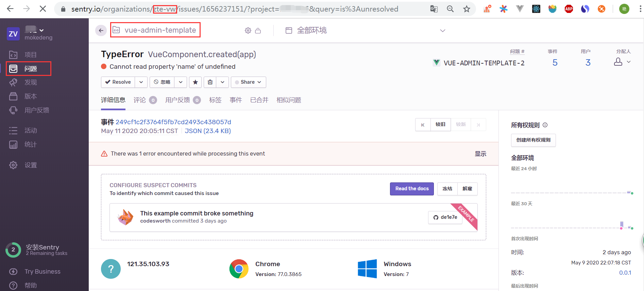Click the 所有权规则 info icon

pyautogui.click(x=545, y=125)
